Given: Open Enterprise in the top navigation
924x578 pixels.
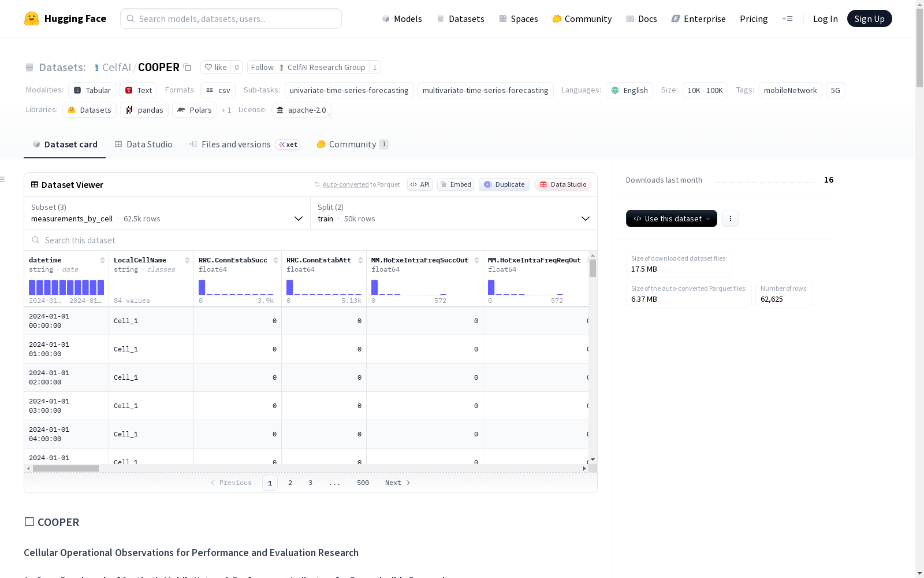Looking at the screenshot, I should pos(698,18).
